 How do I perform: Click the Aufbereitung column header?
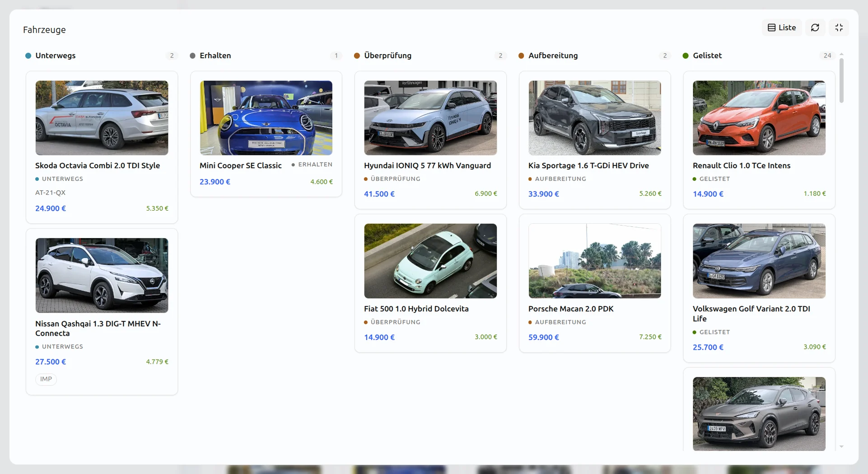(553, 56)
